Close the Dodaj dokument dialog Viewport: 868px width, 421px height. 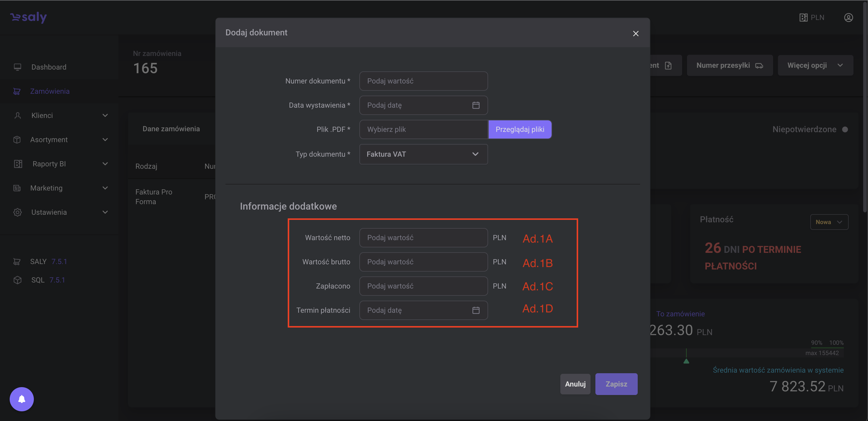click(x=636, y=33)
